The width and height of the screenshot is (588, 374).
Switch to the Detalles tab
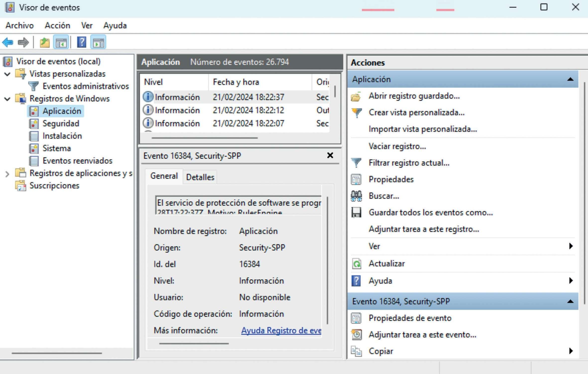(200, 177)
